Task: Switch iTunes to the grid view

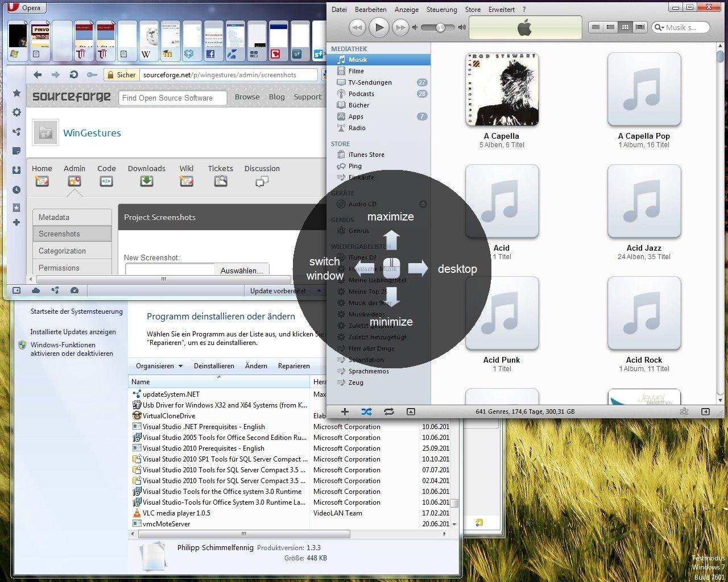Action: point(625,27)
